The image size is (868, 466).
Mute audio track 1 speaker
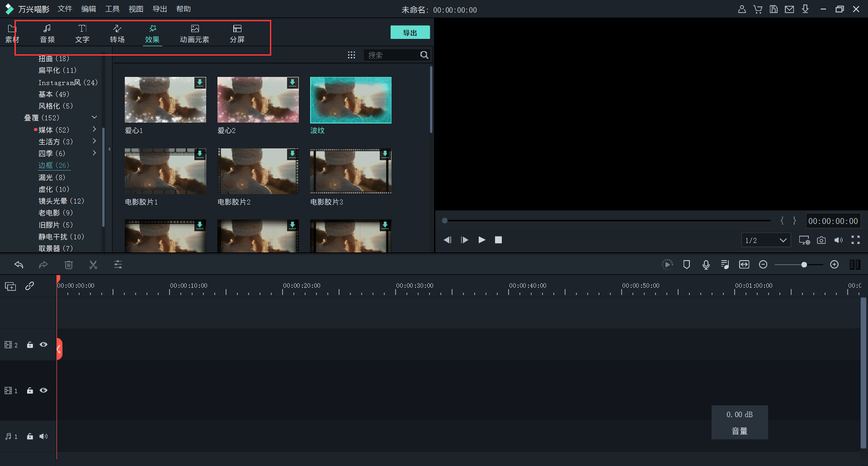coord(43,437)
